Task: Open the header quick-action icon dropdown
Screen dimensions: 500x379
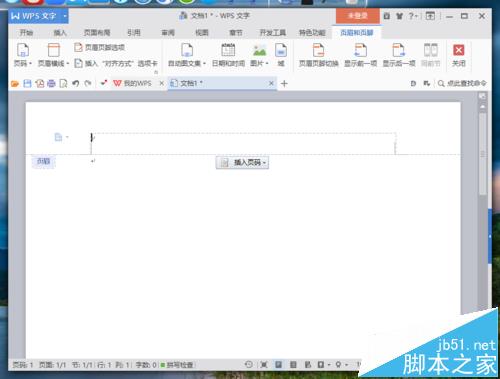Action: coord(61,137)
